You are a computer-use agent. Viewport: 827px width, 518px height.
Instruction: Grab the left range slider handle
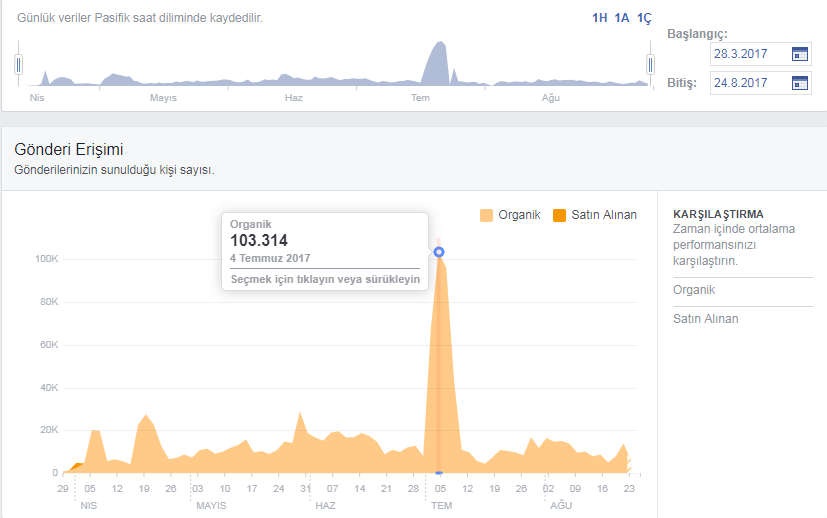tap(18, 65)
